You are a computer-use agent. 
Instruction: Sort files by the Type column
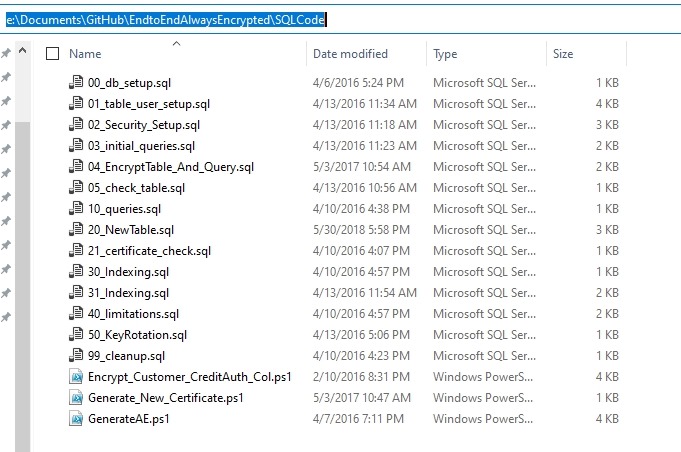445,54
